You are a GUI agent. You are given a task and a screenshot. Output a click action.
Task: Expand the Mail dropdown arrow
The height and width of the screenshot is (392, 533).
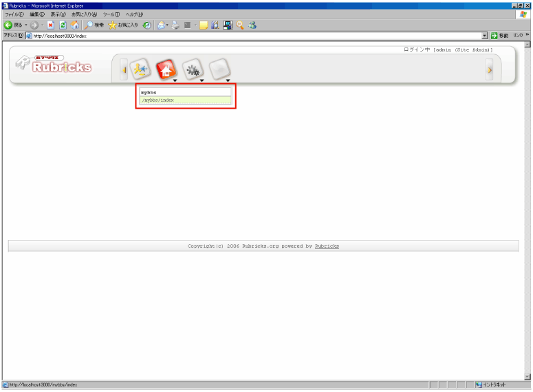point(167,25)
